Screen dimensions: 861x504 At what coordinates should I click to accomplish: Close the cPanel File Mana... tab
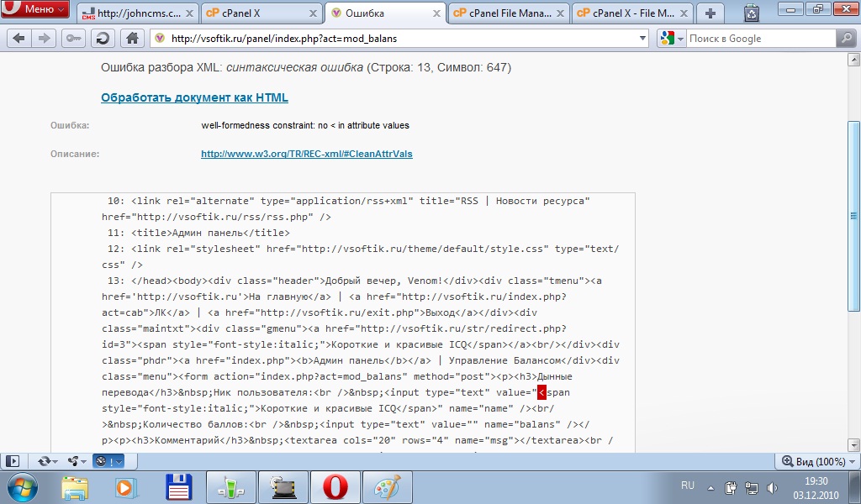click(560, 13)
